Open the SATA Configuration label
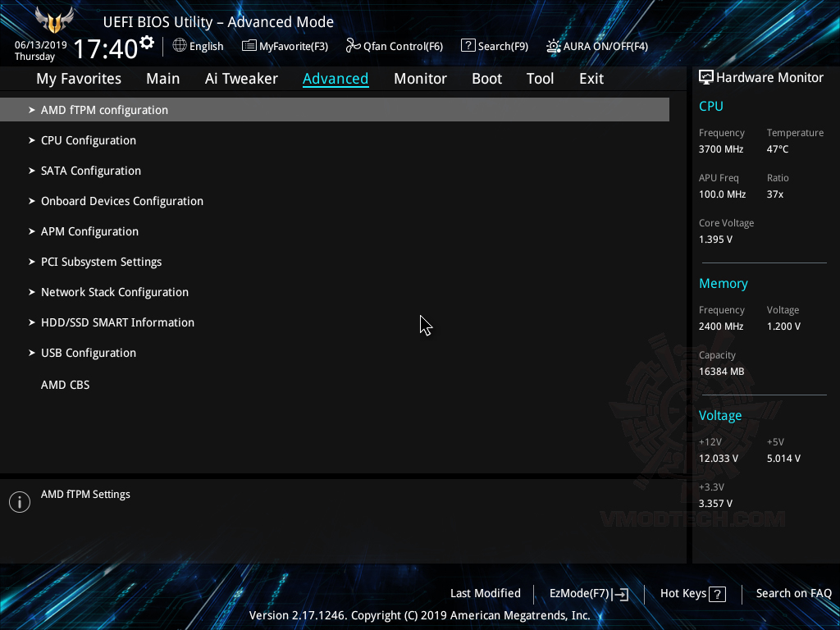This screenshot has height=630, width=840. pos(91,171)
